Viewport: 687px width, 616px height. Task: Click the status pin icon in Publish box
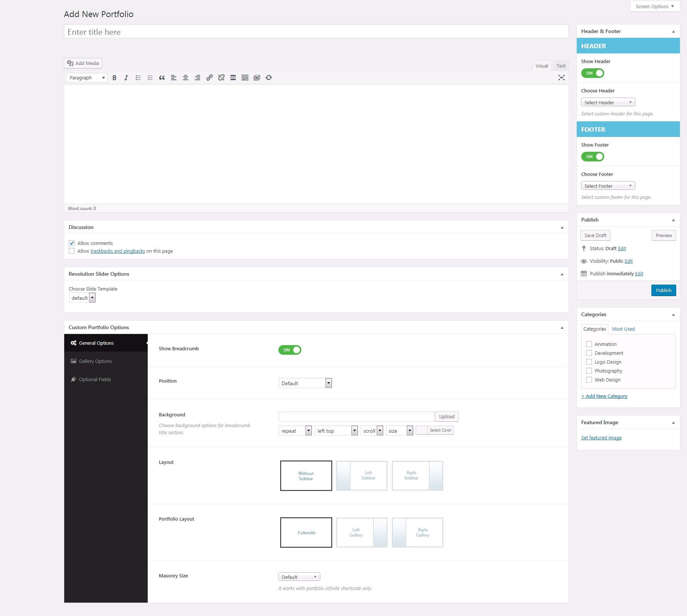584,249
